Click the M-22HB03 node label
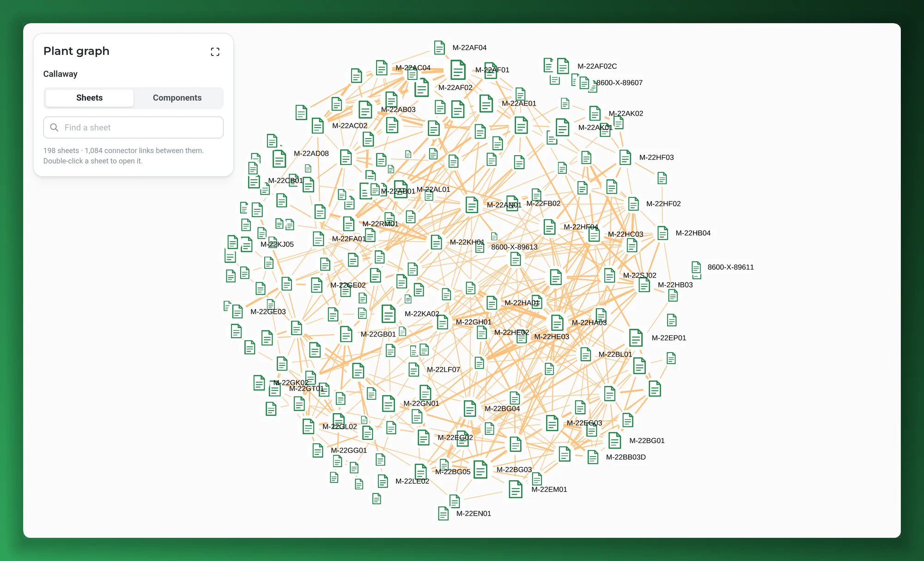This screenshot has height=561, width=924. coord(675,285)
